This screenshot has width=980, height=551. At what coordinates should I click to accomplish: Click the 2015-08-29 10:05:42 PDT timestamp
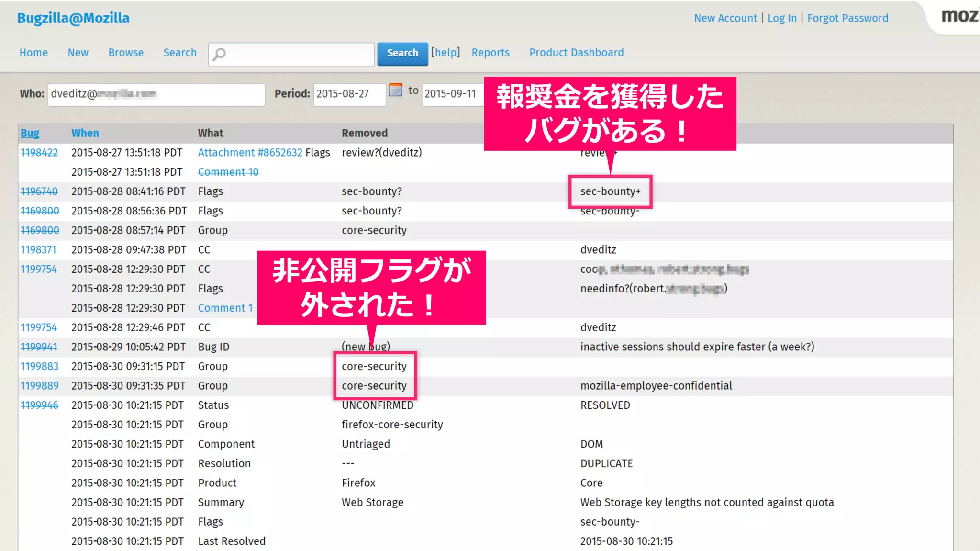tap(128, 347)
